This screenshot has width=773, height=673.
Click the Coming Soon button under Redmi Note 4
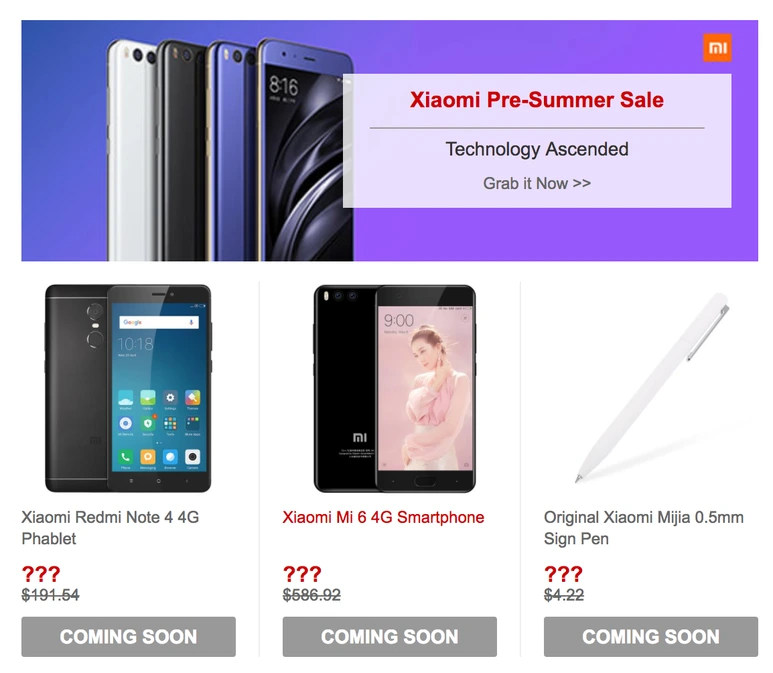[x=128, y=637]
